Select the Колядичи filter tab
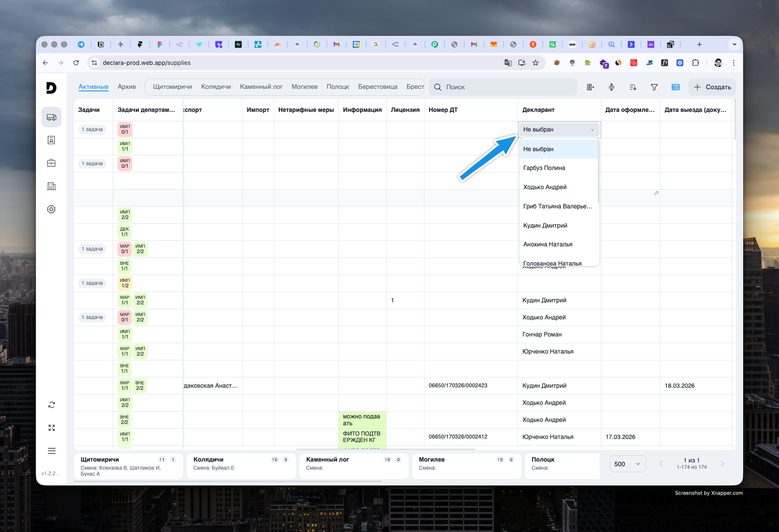This screenshot has width=779, height=532. pos(216,87)
